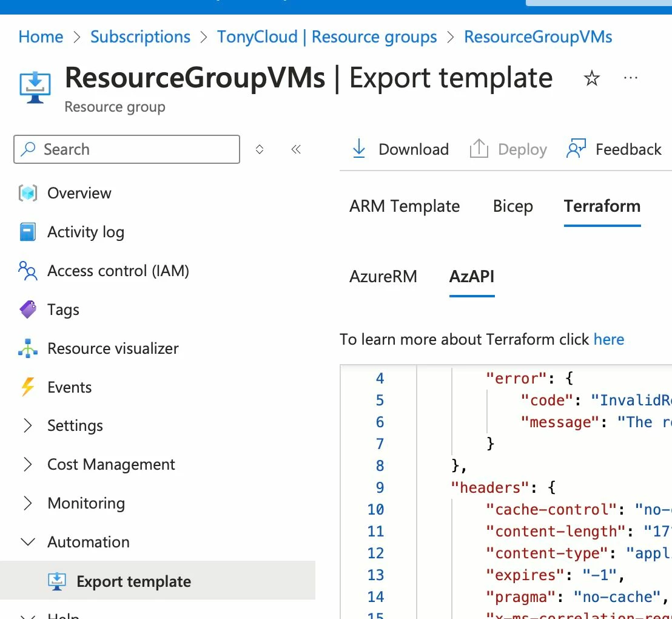The width and height of the screenshot is (672, 619).
Task: Open the more options ellipsis menu
Action: click(630, 78)
